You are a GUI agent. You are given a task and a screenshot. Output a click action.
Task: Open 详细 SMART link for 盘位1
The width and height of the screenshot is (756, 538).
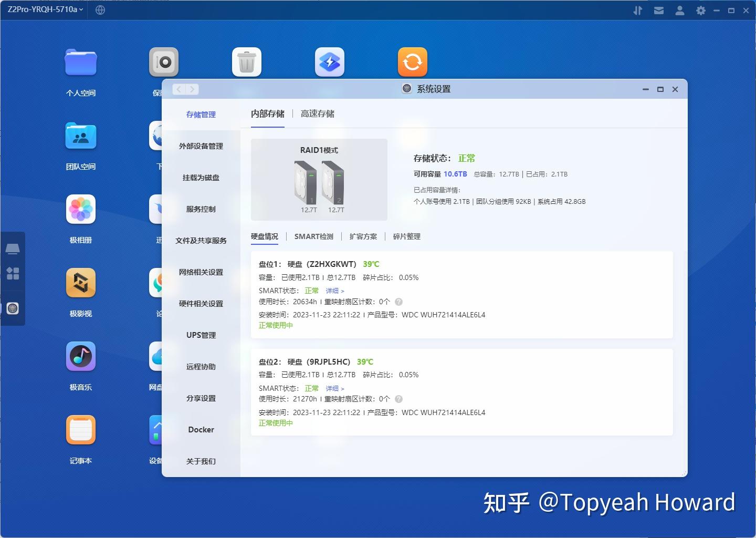335,291
